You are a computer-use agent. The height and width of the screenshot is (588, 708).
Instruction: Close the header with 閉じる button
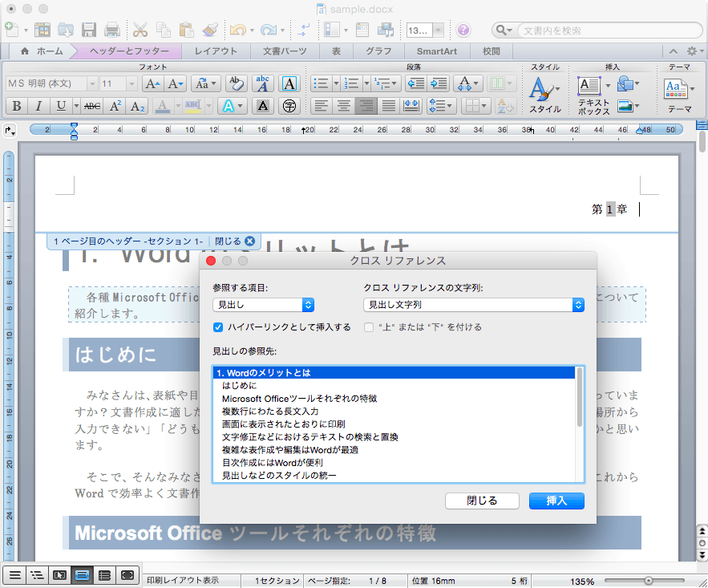tap(235, 241)
